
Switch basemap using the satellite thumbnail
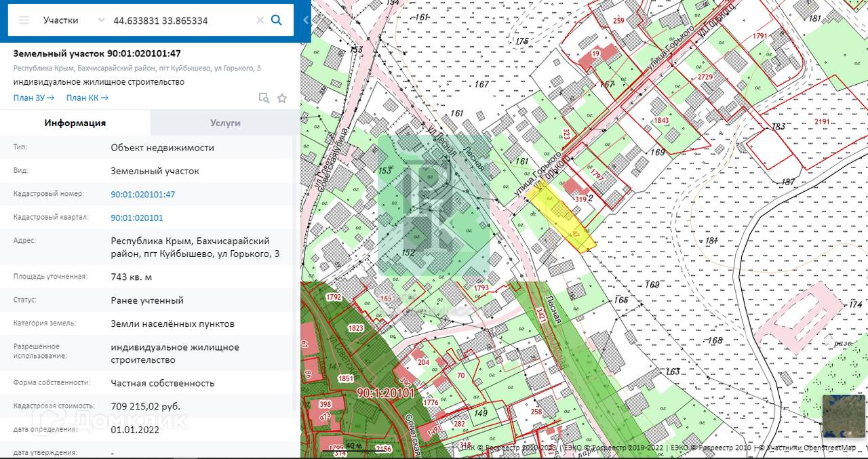(844, 416)
